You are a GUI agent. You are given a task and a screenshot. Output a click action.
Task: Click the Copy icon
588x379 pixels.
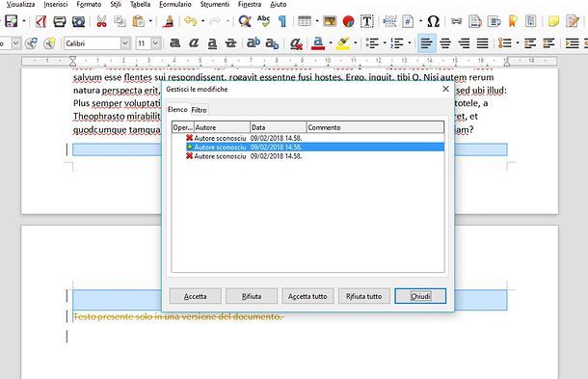click(x=120, y=21)
